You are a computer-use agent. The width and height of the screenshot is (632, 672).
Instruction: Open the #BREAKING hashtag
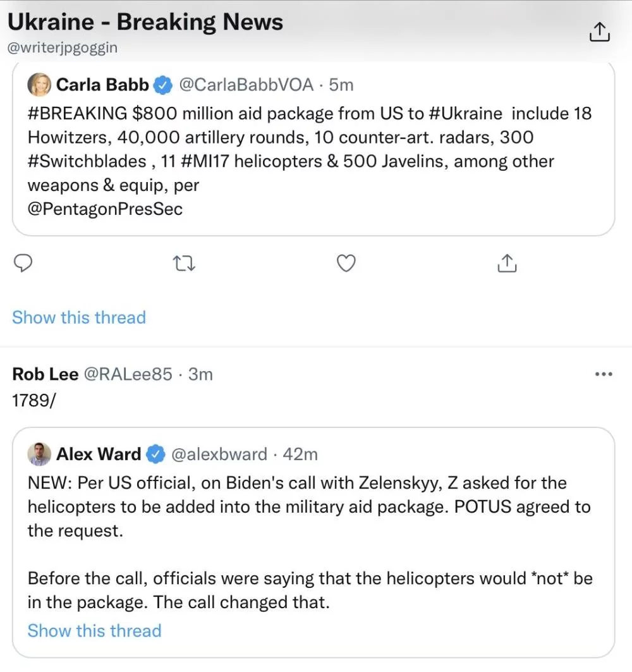tap(77, 114)
